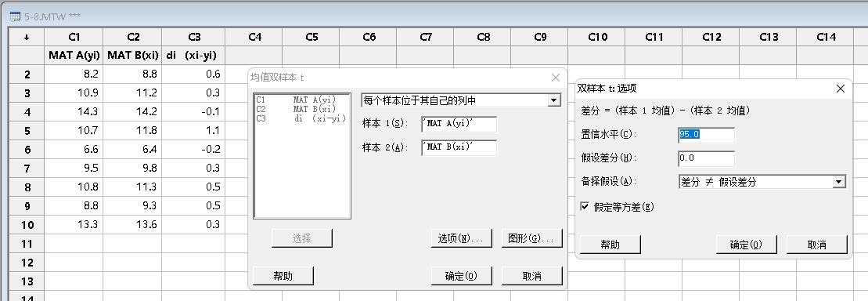Close the 双样本 t: 选项 dialog

click(840, 88)
